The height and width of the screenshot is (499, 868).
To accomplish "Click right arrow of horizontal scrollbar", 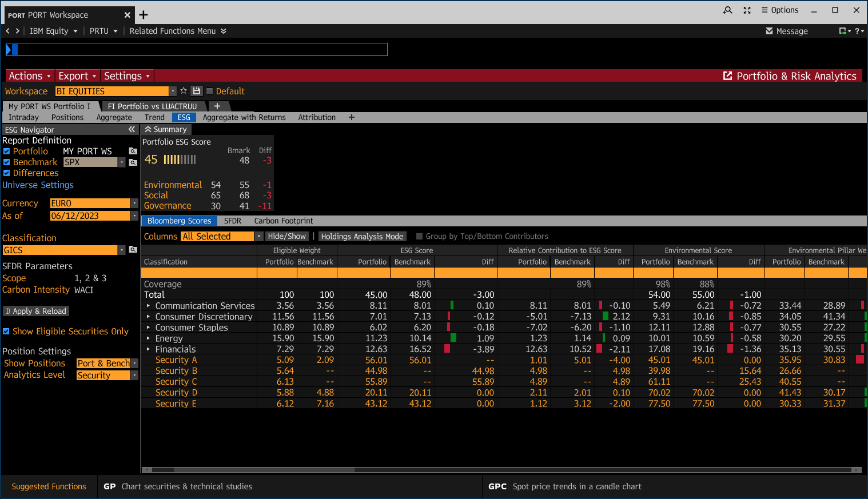I will click(857, 470).
